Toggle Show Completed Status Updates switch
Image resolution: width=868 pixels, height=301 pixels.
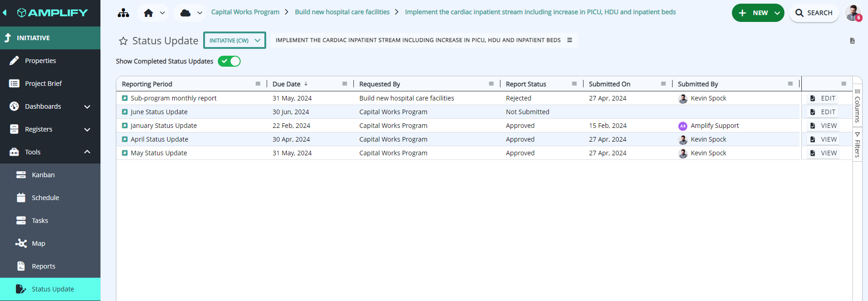pos(229,61)
